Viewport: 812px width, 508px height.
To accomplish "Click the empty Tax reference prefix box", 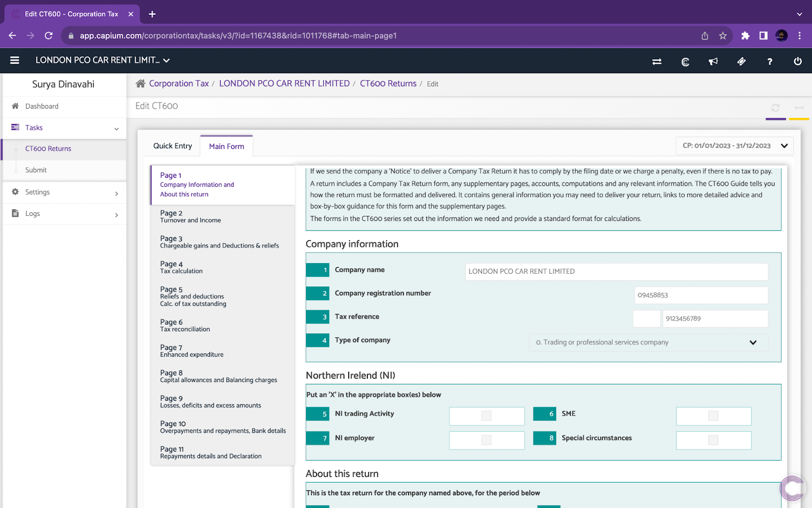I will coord(647,319).
